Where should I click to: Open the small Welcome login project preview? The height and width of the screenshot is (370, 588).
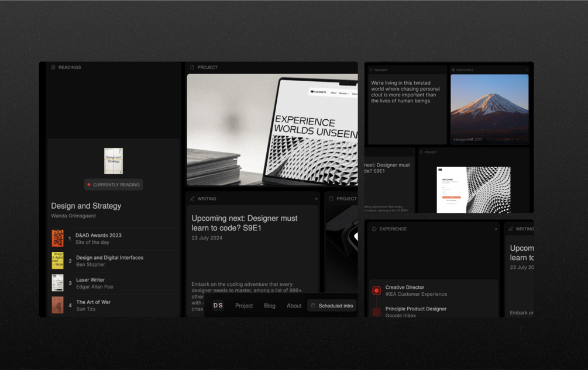(x=474, y=190)
